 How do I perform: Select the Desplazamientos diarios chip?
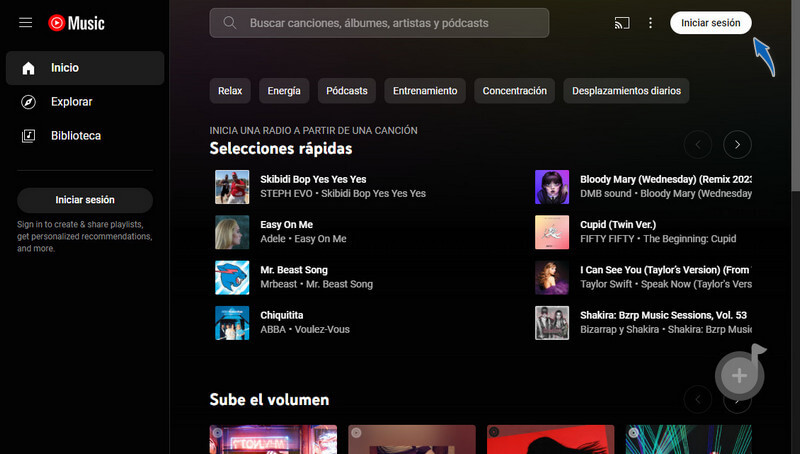point(626,91)
